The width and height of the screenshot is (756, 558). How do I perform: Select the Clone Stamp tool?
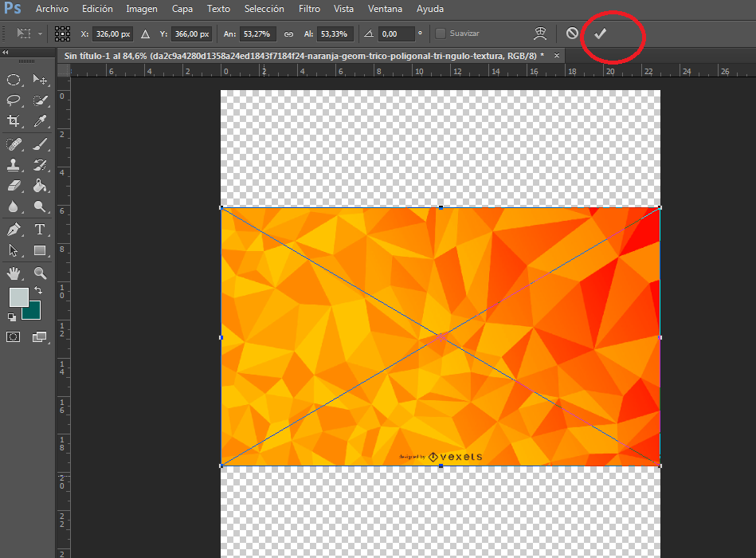click(x=14, y=164)
